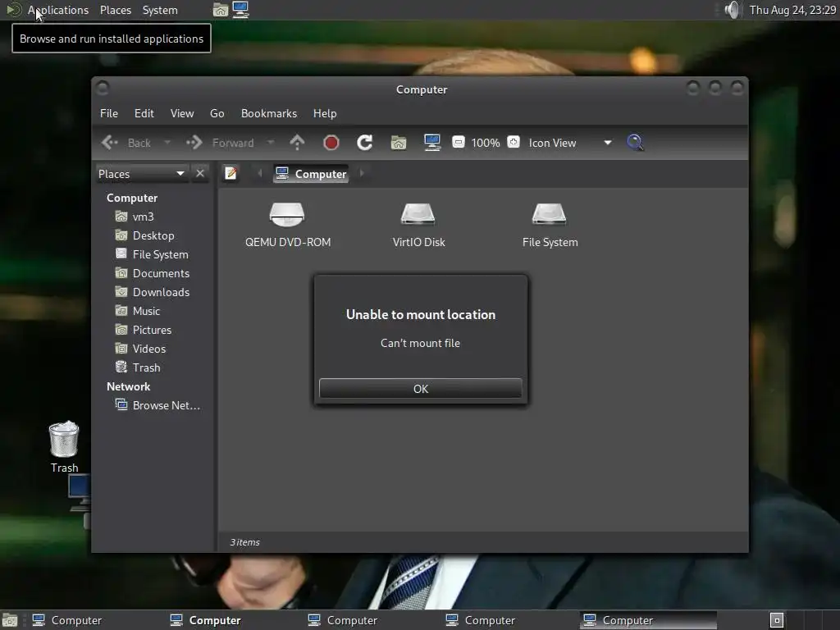Reload the current location
This screenshot has height=630, width=840.
coord(365,143)
